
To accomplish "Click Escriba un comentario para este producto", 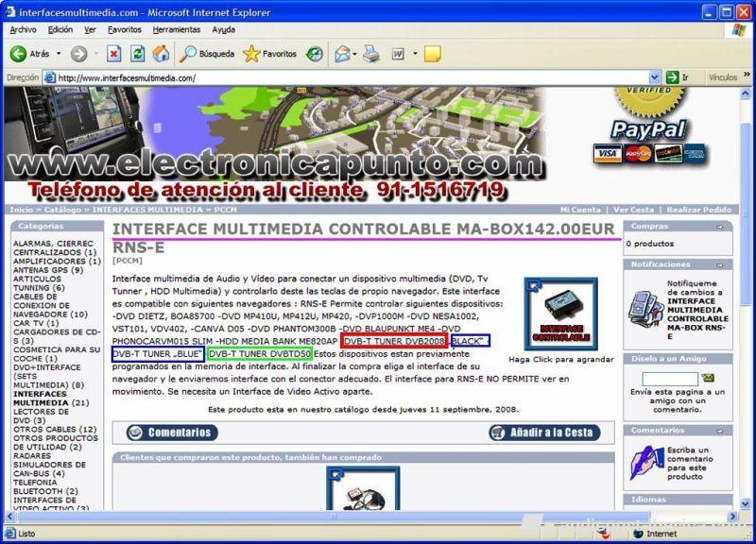I will [x=690, y=464].
